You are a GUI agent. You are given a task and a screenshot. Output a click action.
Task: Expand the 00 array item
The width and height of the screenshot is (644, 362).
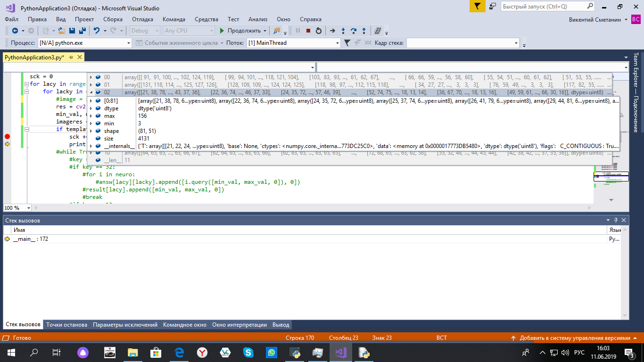(91, 77)
